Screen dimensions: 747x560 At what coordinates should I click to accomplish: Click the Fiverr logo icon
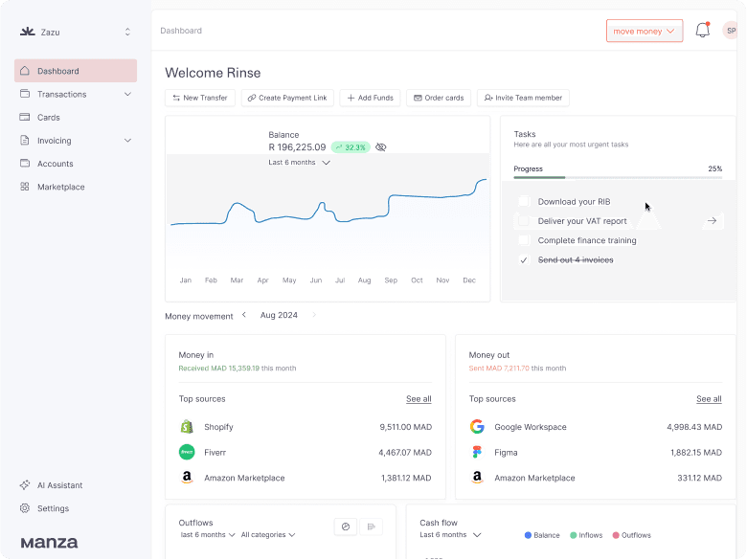click(187, 452)
